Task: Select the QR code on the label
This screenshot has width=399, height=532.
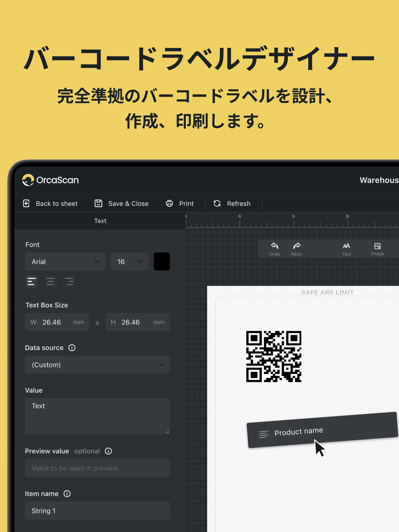Action: click(274, 356)
